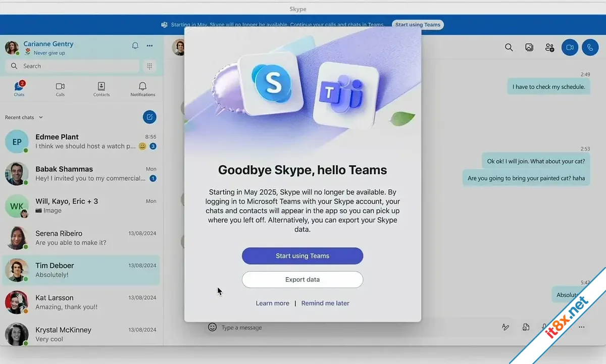Click the more options dots in message bar
This screenshot has height=364, width=606.
click(x=582, y=327)
